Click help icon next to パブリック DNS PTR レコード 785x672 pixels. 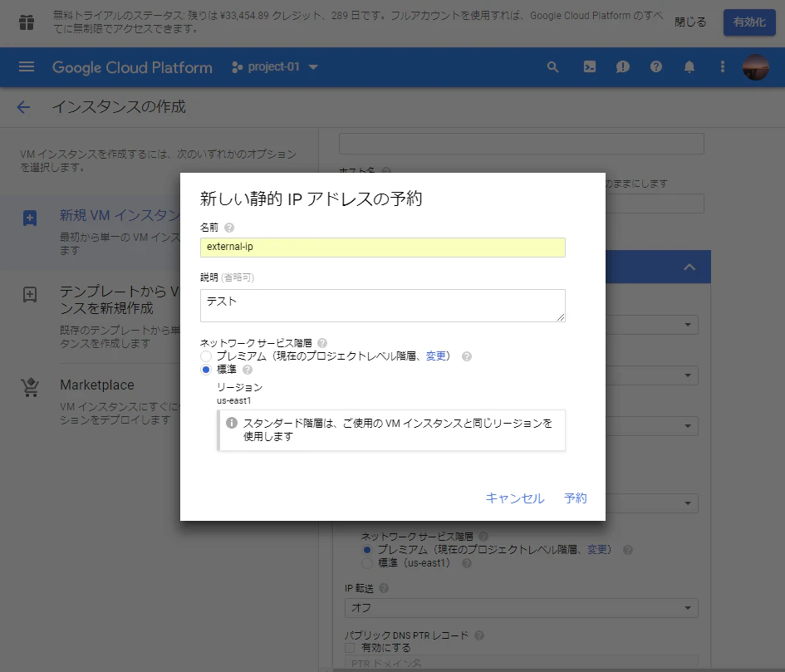[479, 635]
